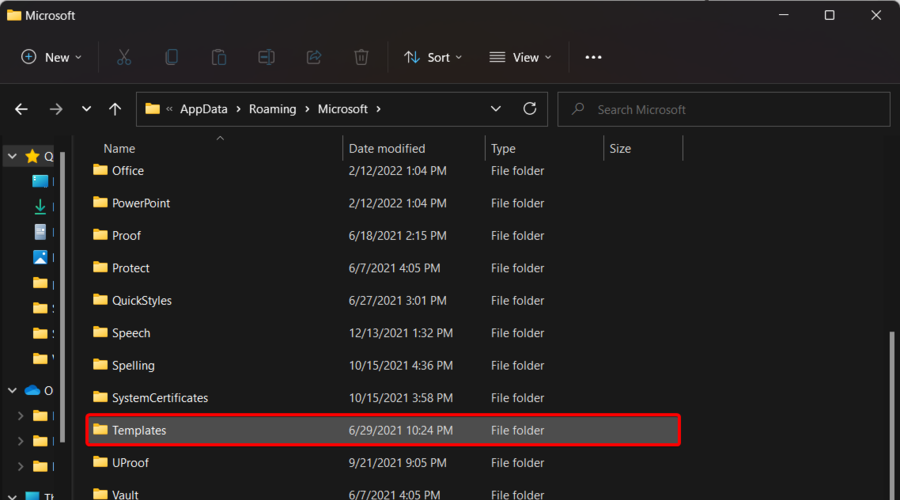This screenshot has width=900, height=500.
Task: Click the QuickStyles folder icon
Action: [100, 300]
